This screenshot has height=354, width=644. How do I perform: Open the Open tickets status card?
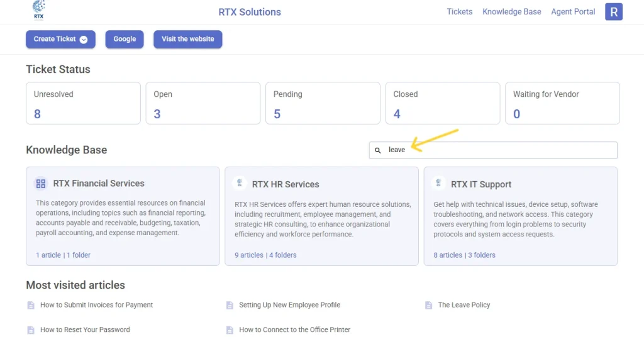point(203,103)
